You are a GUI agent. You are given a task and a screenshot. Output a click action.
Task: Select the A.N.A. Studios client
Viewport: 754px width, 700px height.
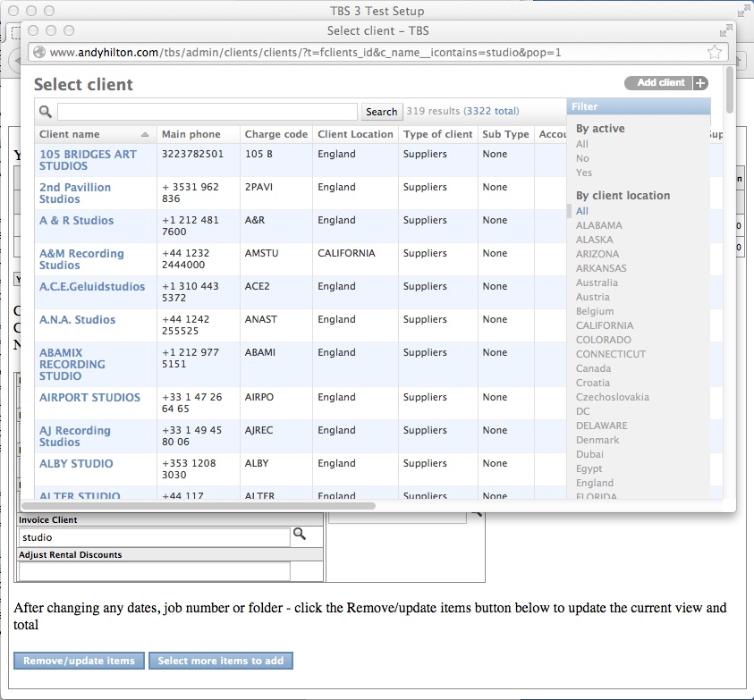[78, 320]
